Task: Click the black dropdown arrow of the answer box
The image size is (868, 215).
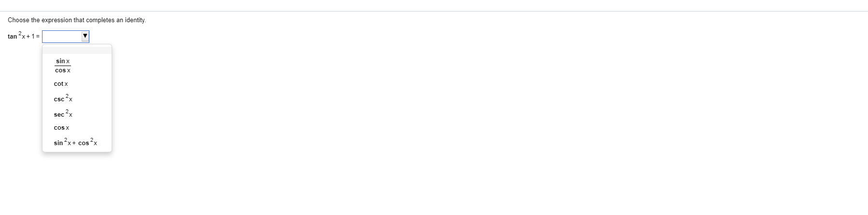Action: tap(85, 37)
